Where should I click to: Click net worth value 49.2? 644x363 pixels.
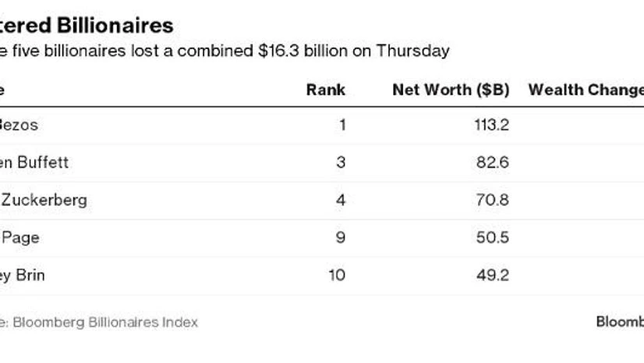click(x=493, y=275)
